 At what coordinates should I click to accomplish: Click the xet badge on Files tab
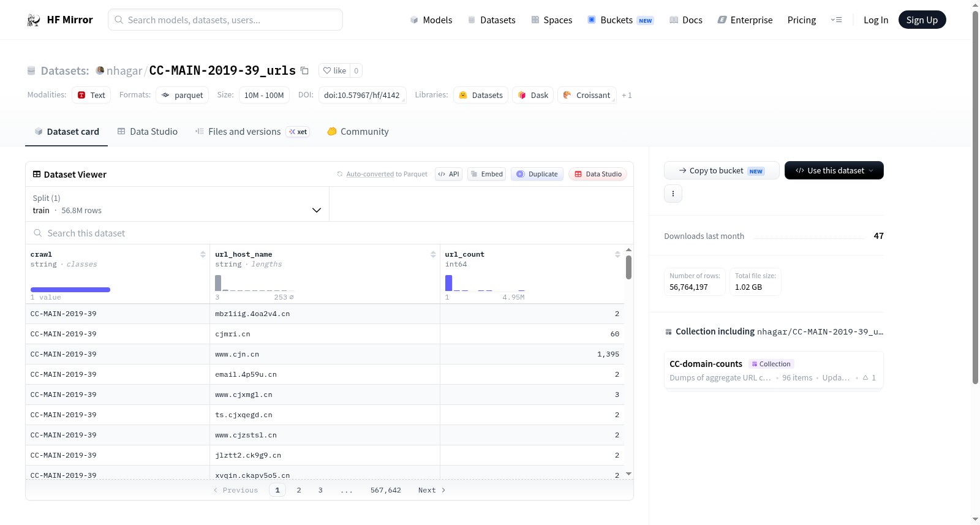[298, 132]
